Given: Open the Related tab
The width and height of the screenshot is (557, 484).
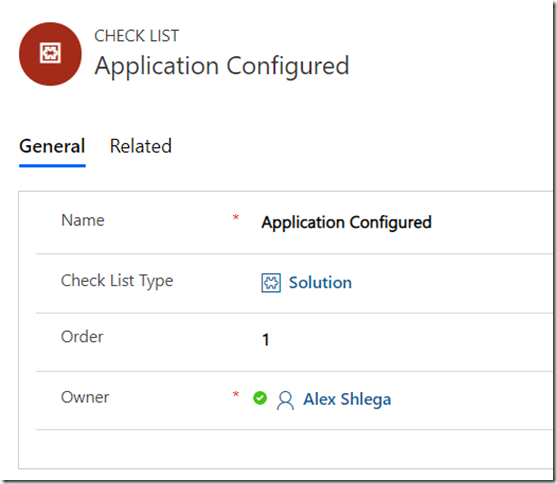Looking at the screenshot, I should (x=141, y=146).
